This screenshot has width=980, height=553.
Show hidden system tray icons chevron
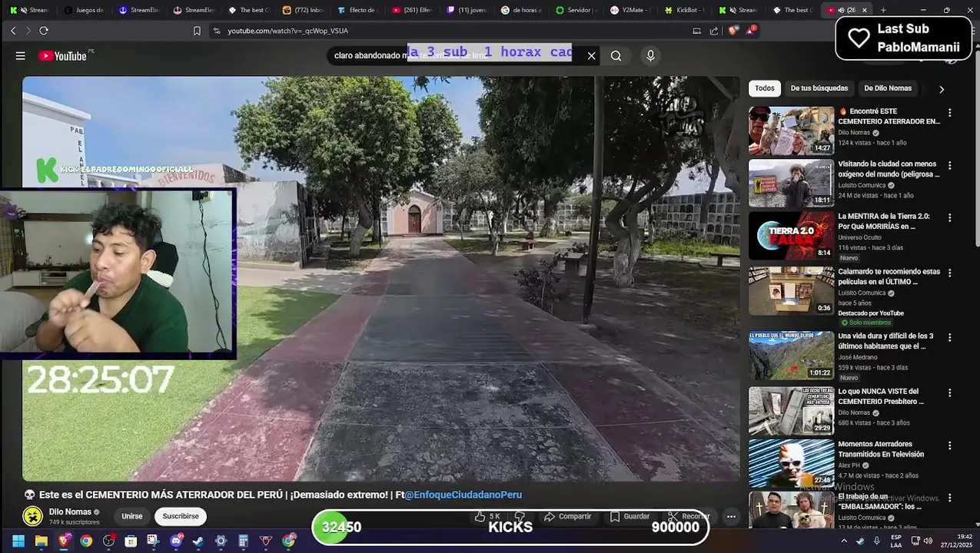(843, 541)
